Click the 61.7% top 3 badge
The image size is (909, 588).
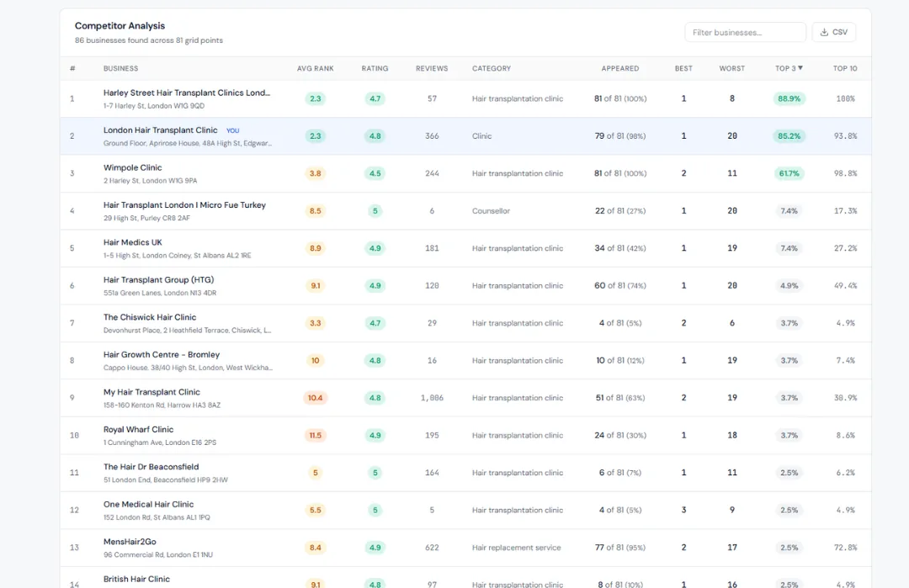click(789, 173)
